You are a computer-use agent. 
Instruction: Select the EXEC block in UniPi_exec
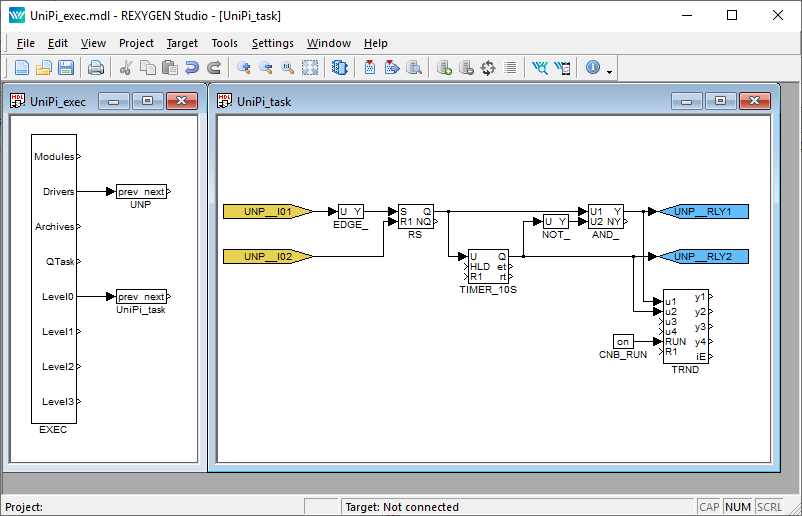pyautogui.click(x=54, y=279)
